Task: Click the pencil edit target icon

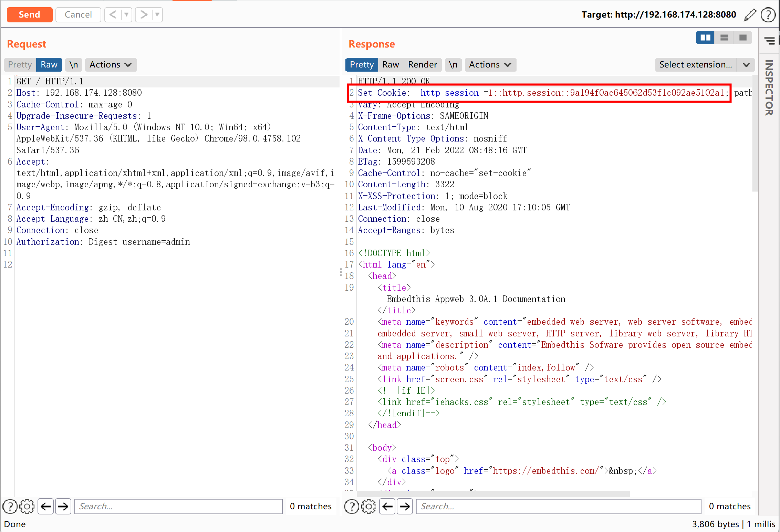Action: tap(750, 15)
